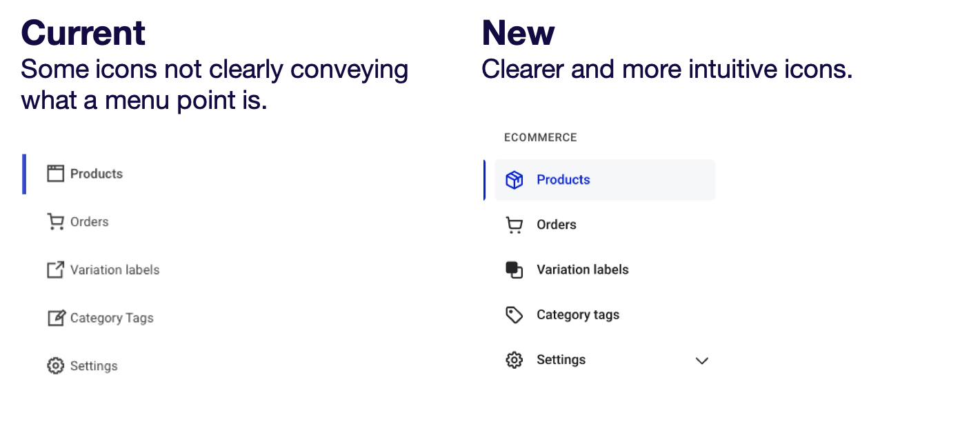
Task: Select Products in the Current menu
Action: [97, 174]
